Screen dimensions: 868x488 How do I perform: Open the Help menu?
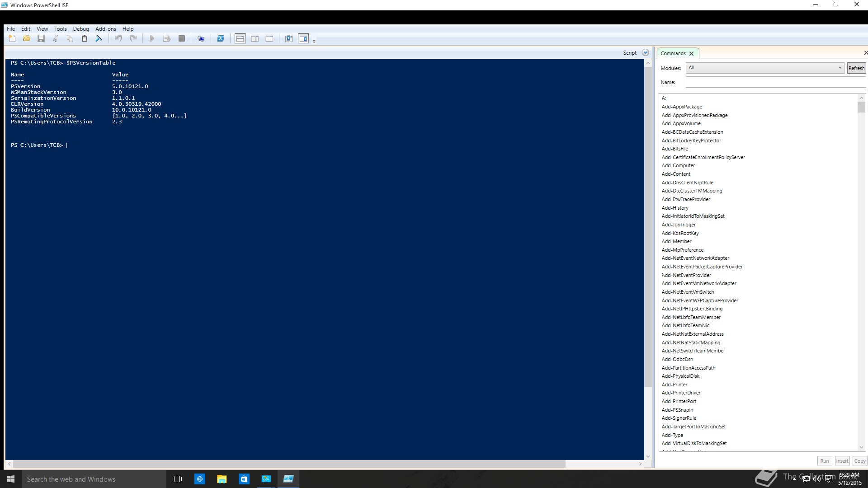pos(128,29)
